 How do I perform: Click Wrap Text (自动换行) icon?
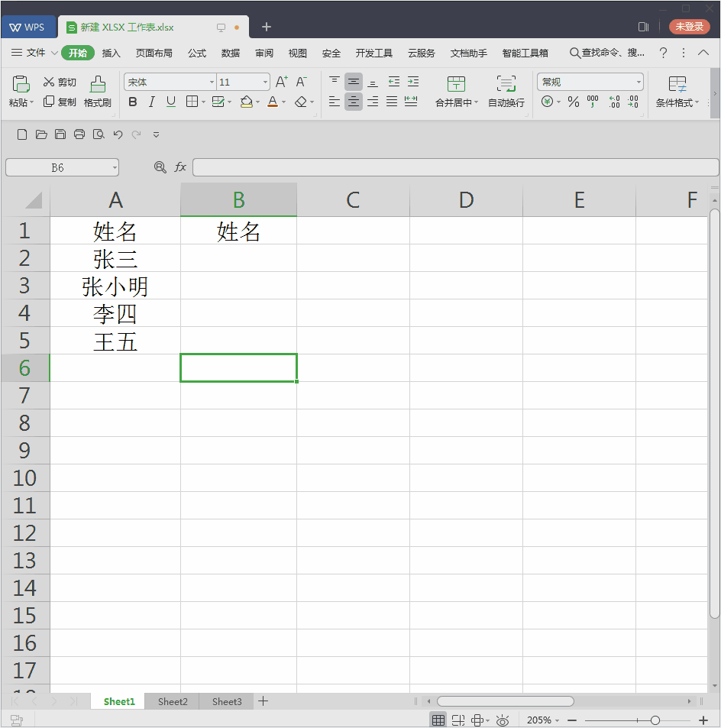point(506,84)
